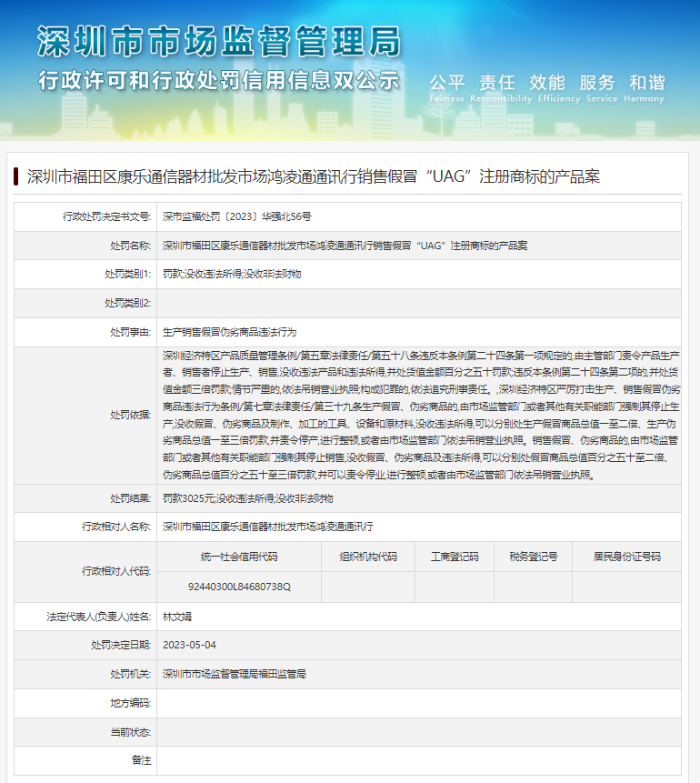Click the 行政处罚决定书文号 label
This screenshot has width=700, height=783.
tap(106, 216)
